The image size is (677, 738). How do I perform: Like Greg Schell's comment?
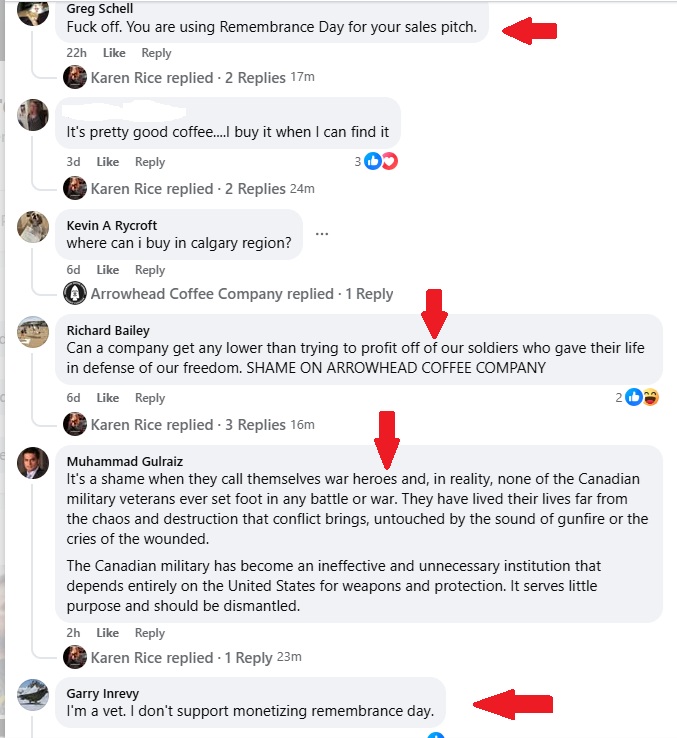(114, 53)
